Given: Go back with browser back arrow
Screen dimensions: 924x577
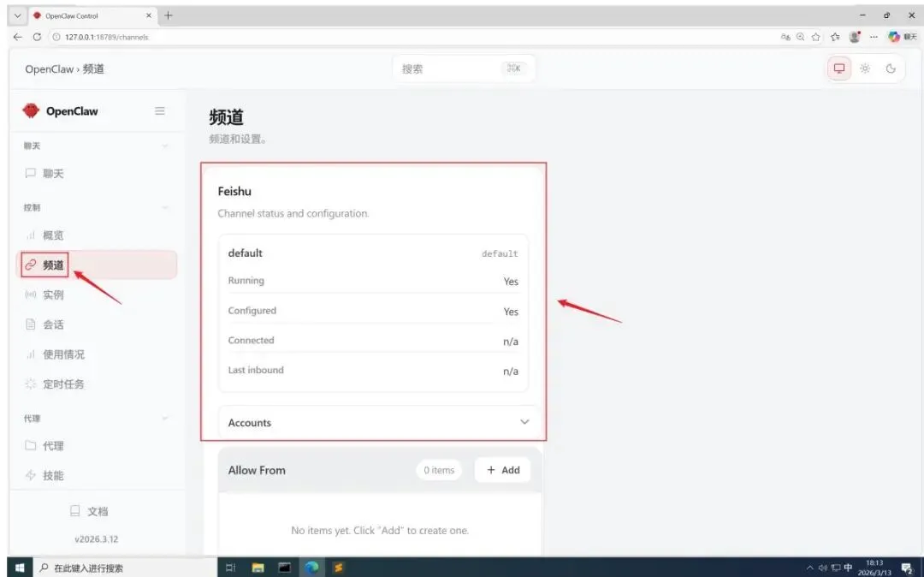Looking at the screenshot, I should 18,37.
